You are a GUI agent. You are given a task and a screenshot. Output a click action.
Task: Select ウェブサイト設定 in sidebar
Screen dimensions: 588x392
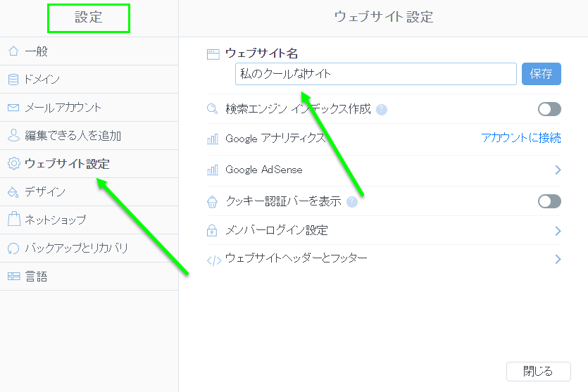click(x=89, y=164)
